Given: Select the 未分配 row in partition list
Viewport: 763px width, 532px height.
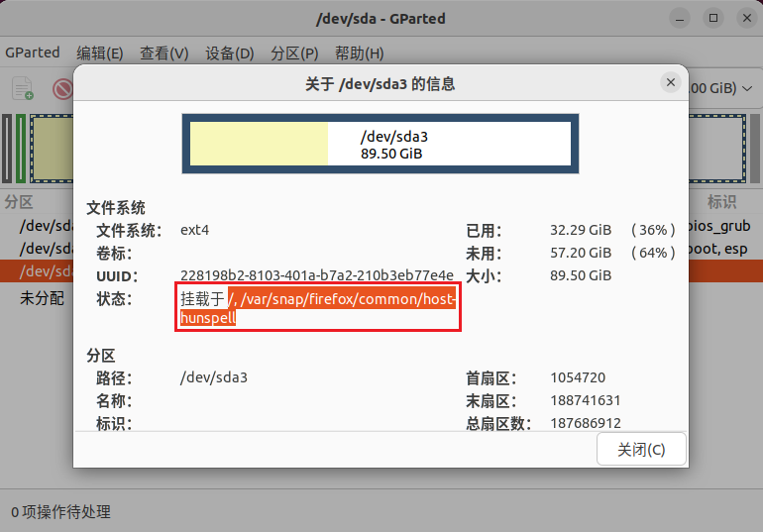Looking at the screenshot, I should [42, 297].
